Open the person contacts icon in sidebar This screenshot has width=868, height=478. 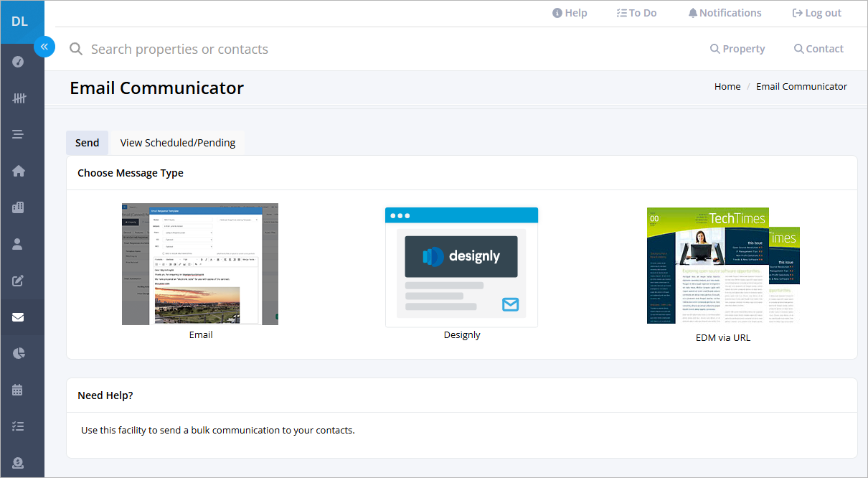pos(19,244)
